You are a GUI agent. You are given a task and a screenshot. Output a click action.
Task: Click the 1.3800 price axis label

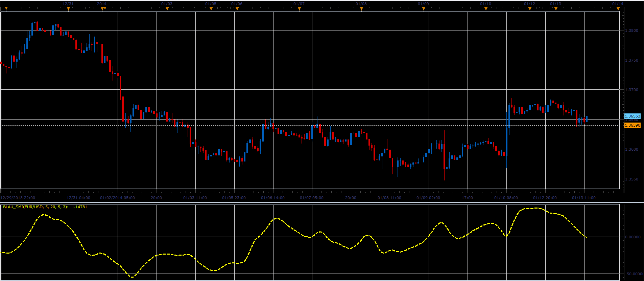[631, 30]
